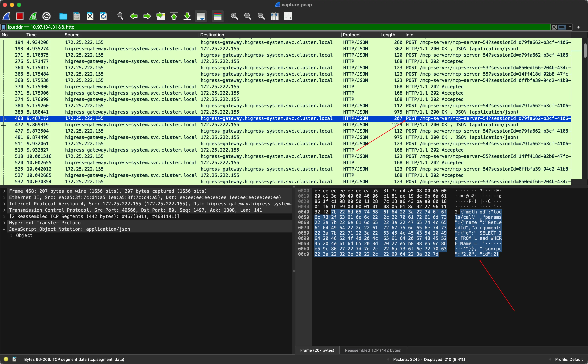Expand Hypertext Transfer Protocol details

[4, 223]
